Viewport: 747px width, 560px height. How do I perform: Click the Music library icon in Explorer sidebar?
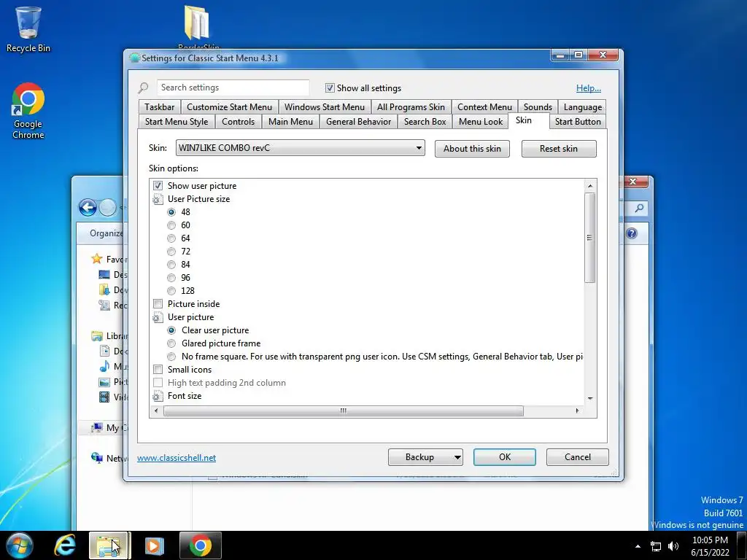point(104,366)
